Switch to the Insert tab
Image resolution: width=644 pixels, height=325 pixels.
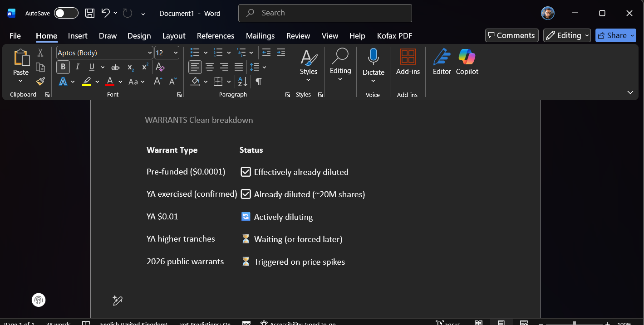[x=78, y=36]
